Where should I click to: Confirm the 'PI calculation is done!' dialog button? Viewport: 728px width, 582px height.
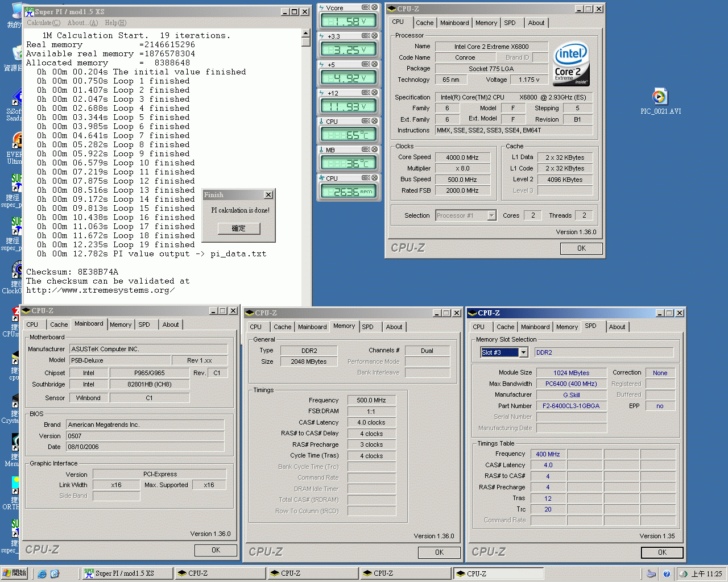pos(239,228)
